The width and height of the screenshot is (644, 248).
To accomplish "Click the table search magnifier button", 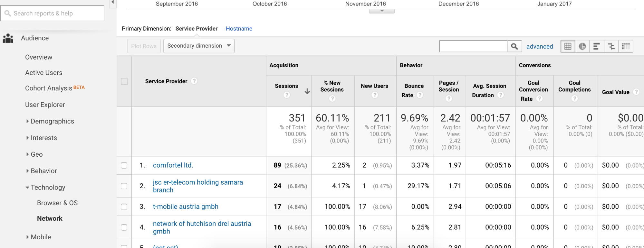I will [514, 46].
